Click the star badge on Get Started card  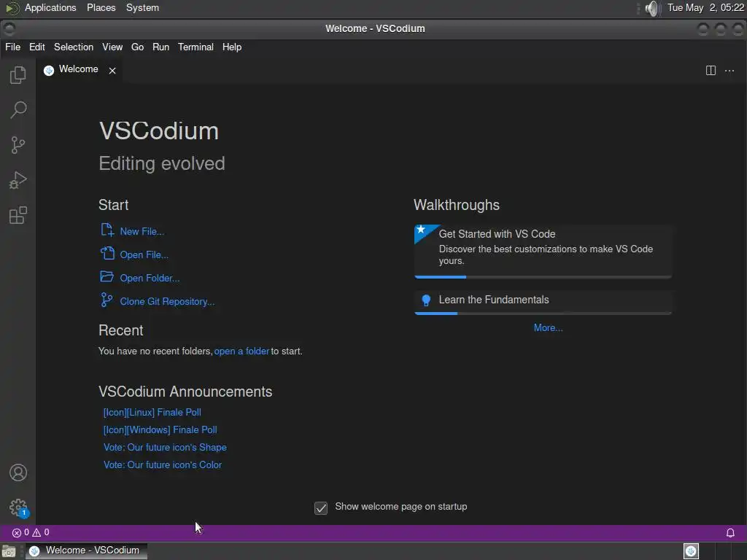pyautogui.click(x=421, y=230)
